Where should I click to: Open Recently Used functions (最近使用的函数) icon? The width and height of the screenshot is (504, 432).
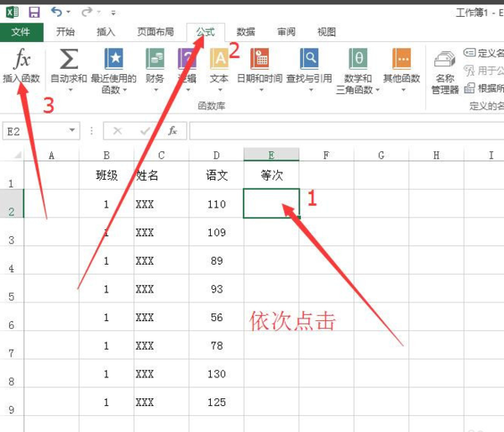pyautogui.click(x=113, y=61)
